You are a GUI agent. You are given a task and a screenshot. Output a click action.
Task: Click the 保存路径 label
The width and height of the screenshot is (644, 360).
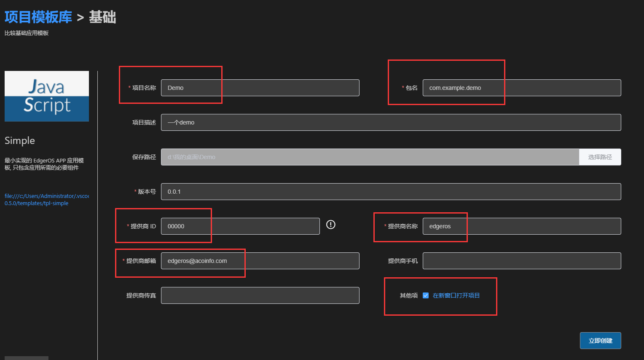coord(144,157)
